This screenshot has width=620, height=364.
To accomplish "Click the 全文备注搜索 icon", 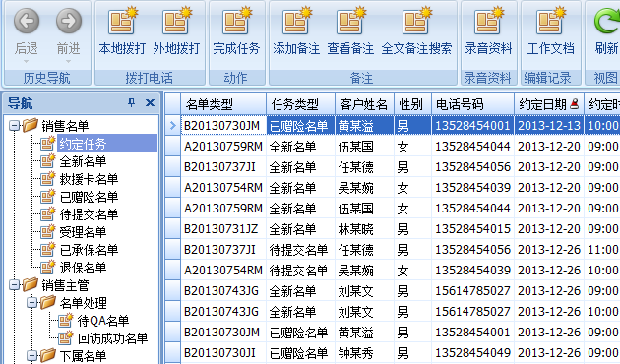I will pos(416,21).
